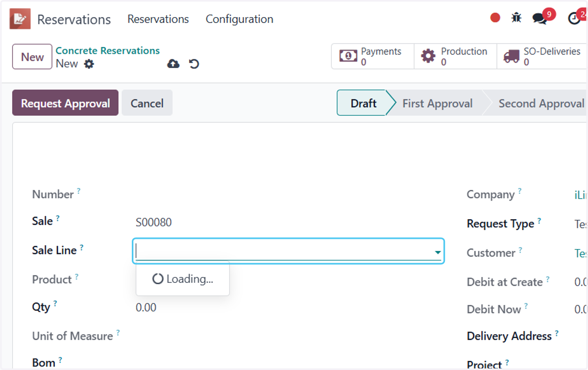
Task: Click the Company field label
Action: pos(490,195)
